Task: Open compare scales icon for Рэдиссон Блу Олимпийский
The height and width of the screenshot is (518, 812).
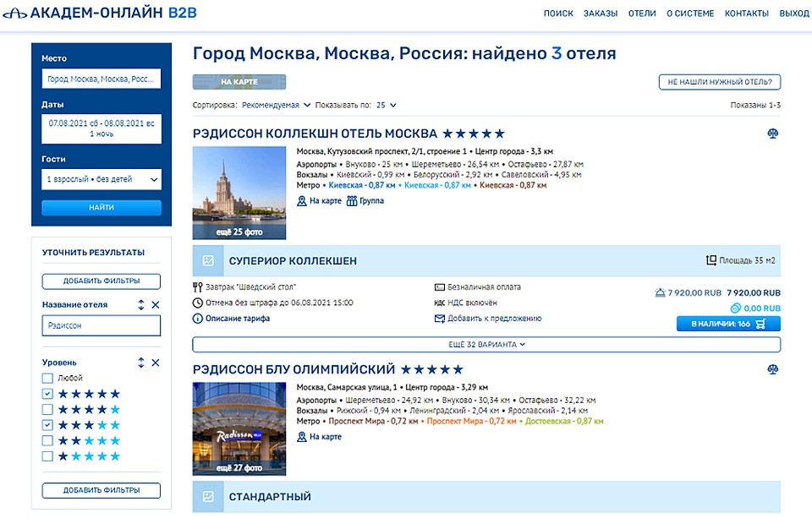Action: point(772,369)
